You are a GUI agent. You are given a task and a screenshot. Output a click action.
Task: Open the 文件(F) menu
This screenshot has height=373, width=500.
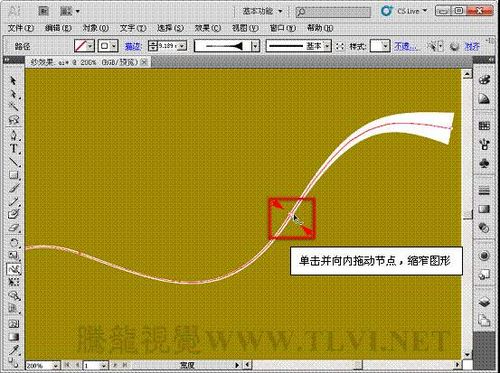click(x=21, y=28)
